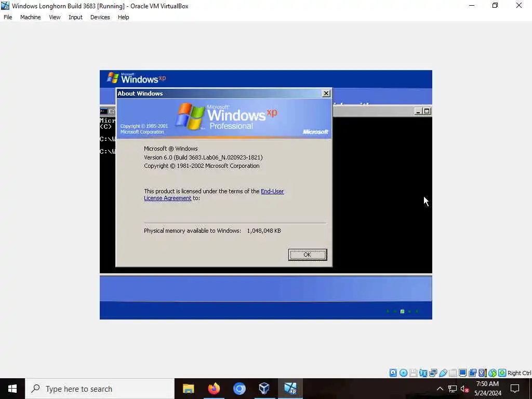Click the Right Ctrl host key label
This screenshot has height=399, width=532.
point(519,373)
